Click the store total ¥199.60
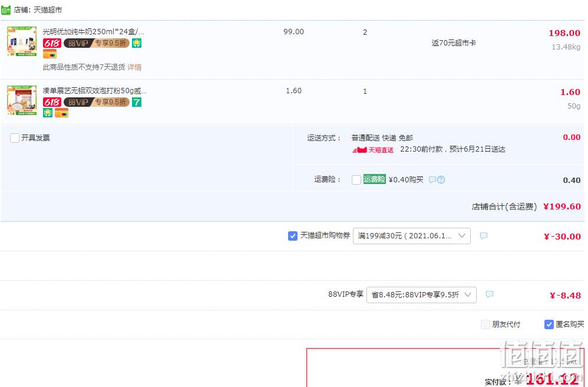This screenshot has width=588, height=387. (561, 206)
